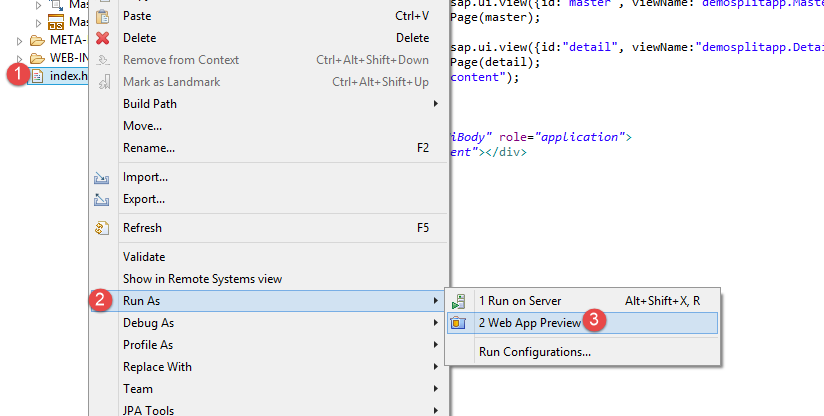This screenshot has height=416, width=824.
Task: Click the Web App Preview icon
Action: 459,323
